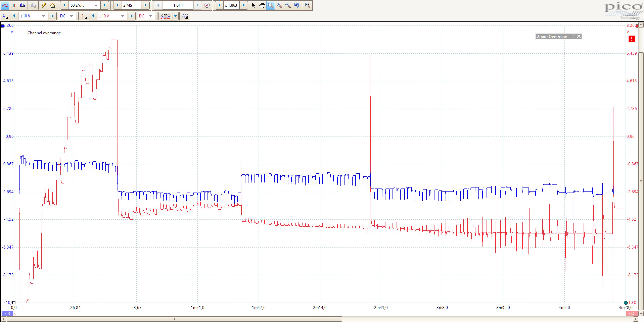Open Channel A ±10 V range dropdown

tap(43, 16)
